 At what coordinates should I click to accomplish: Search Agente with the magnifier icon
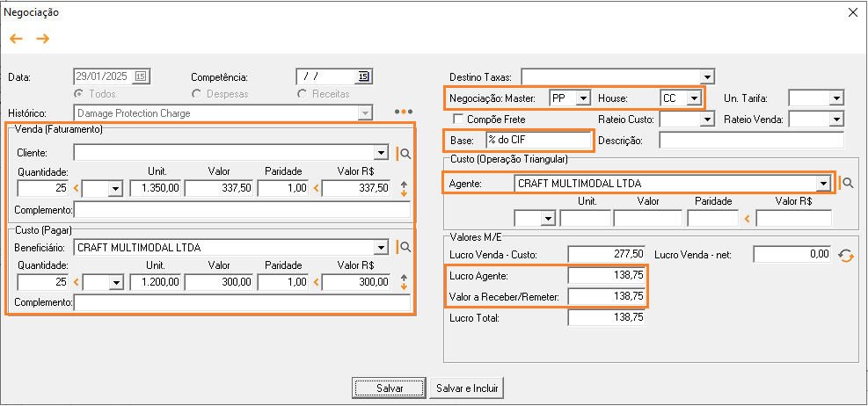click(x=850, y=183)
